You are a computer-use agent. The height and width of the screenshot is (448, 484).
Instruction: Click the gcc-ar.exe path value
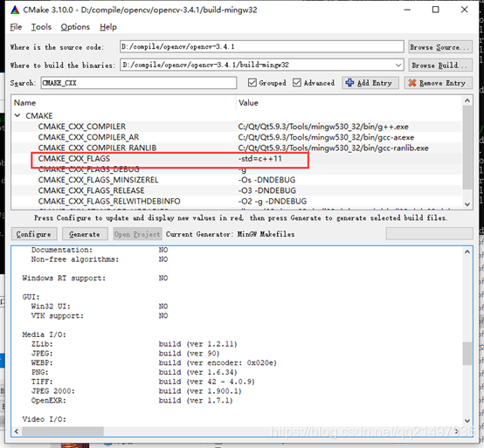pyautogui.click(x=326, y=137)
